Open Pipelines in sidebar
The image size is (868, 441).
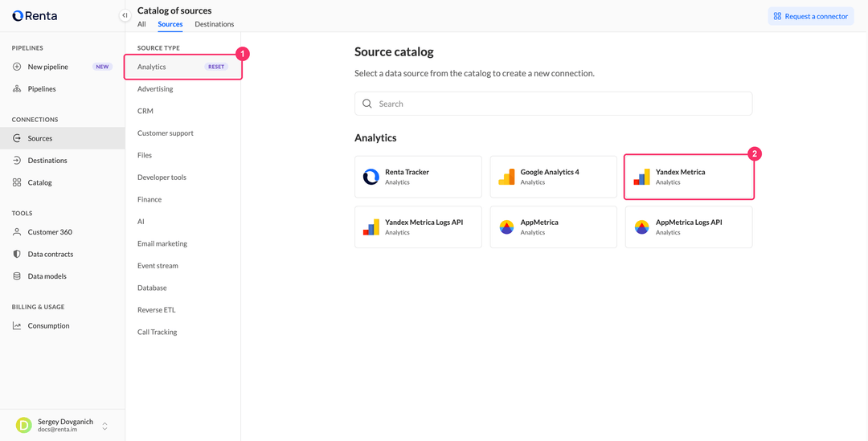tap(63, 88)
